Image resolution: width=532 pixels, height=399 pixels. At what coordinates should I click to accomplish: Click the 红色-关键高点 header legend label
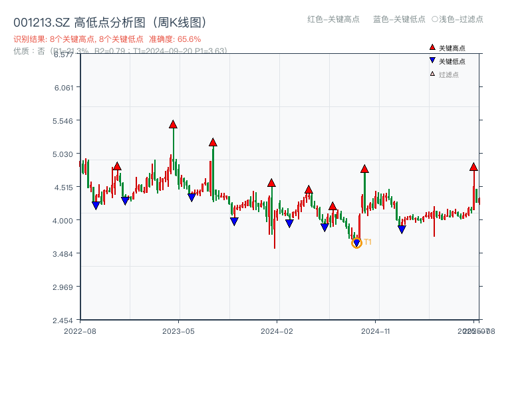coord(333,19)
